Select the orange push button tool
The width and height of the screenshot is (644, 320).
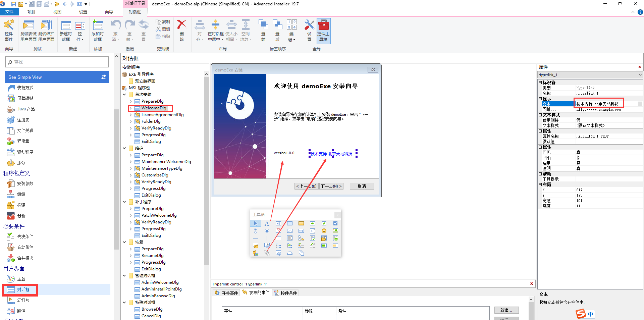click(301, 223)
